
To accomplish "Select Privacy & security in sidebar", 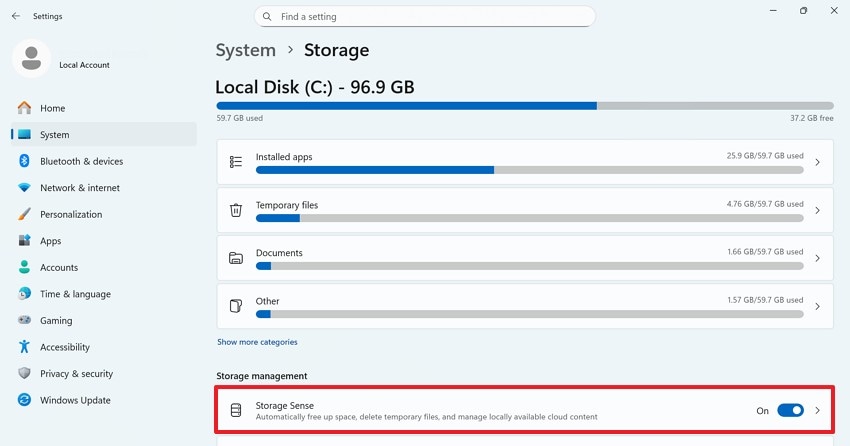I will coord(76,374).
